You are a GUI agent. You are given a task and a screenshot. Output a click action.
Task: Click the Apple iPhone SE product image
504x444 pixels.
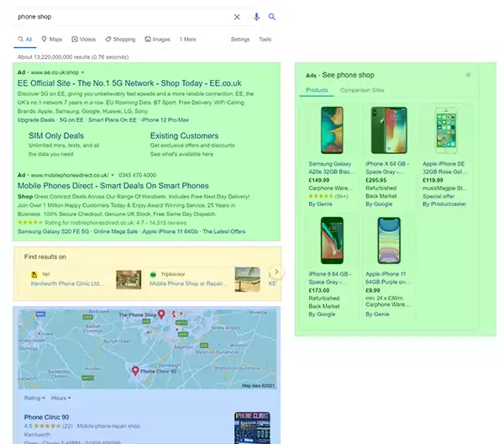pyautogui.click(x=446, y=130)
